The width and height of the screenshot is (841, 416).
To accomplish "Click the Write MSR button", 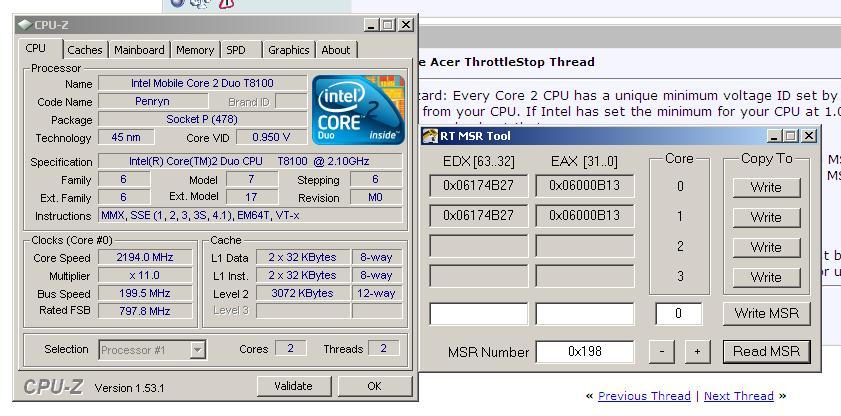I will pyautogui.click(x=766, y=314).
